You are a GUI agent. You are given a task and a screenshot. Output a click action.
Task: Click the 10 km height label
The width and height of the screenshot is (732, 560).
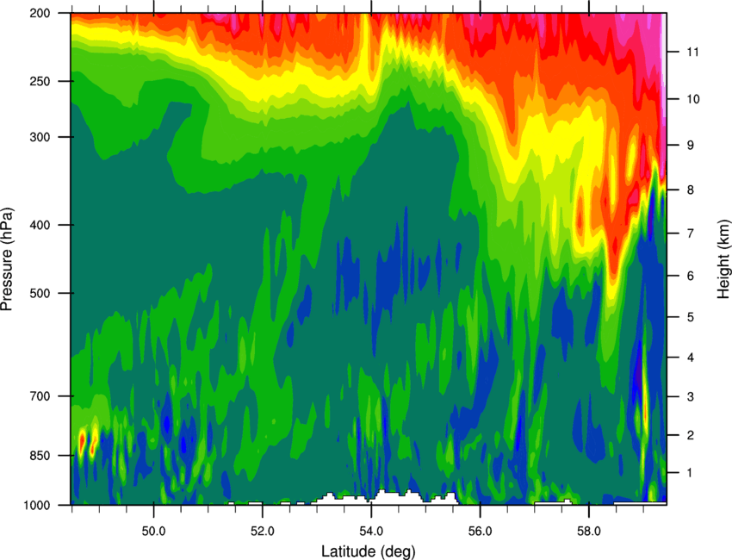point(693,99)
